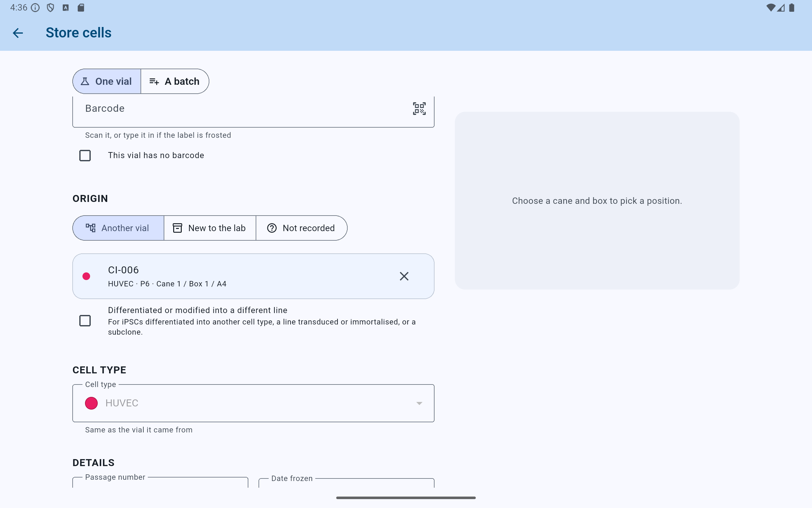Image resolution: width=812 pixels, height=508 pixels.
Task: Click the pink dot beside CI-006
Action: pyautogui.click(x=86, y=276)
